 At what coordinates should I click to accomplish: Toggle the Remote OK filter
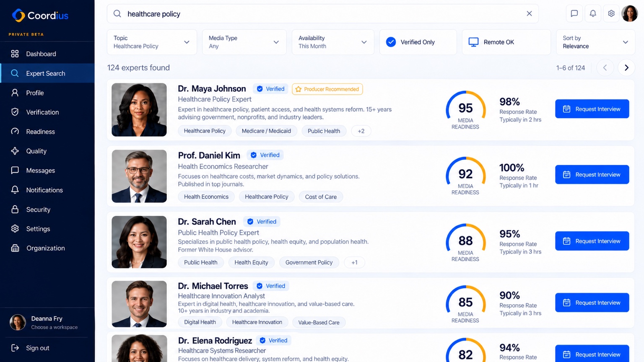tap(506, 42)
